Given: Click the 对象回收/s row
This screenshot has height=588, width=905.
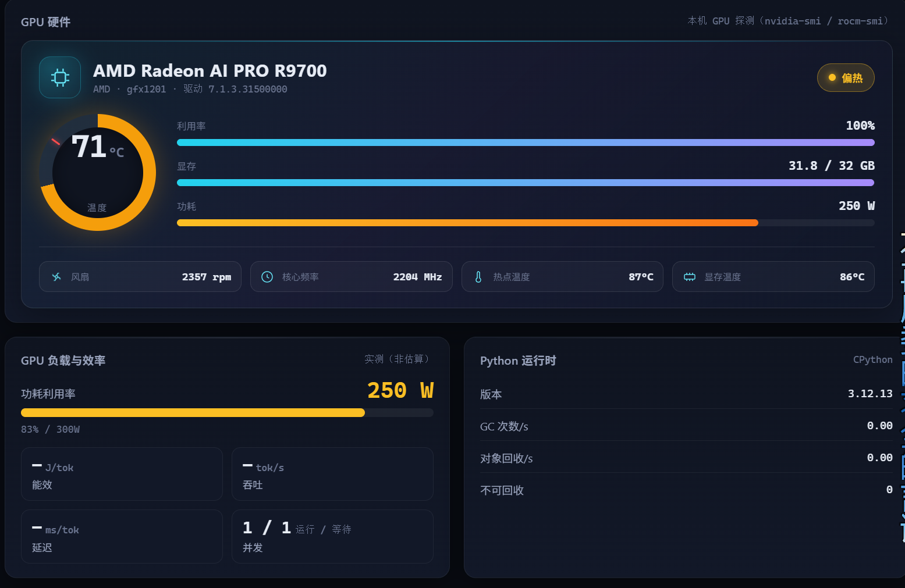Looking at the screenshot, I should (686, 458).
